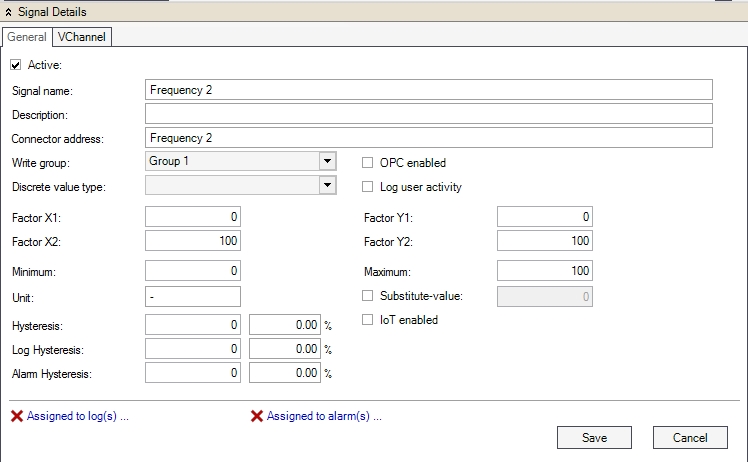Viewport: 748px width, 462px height.
Task: Select the Unit input box
Action: (193, 296)
